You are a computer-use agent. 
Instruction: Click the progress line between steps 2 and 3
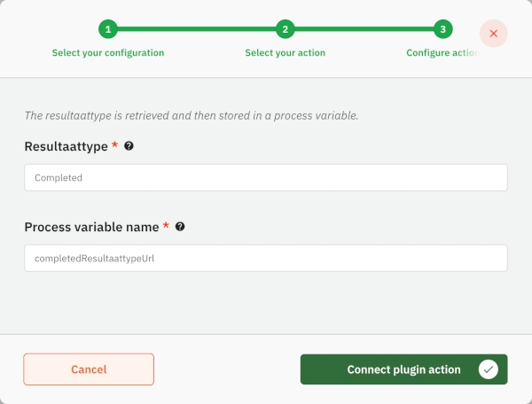coord(364,29)
